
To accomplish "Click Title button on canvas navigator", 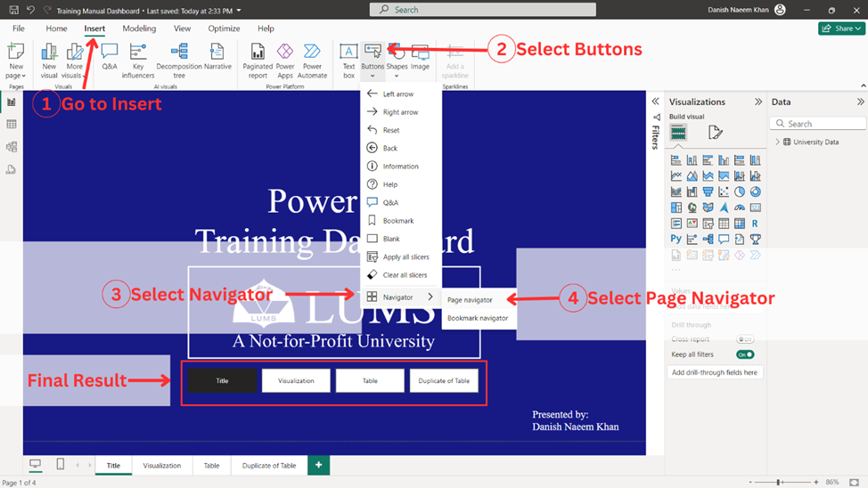I will [222, 380].
